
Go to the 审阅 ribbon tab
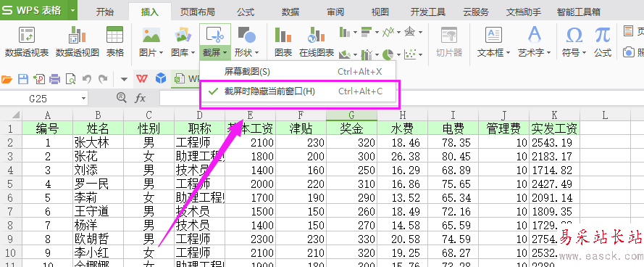335,12
